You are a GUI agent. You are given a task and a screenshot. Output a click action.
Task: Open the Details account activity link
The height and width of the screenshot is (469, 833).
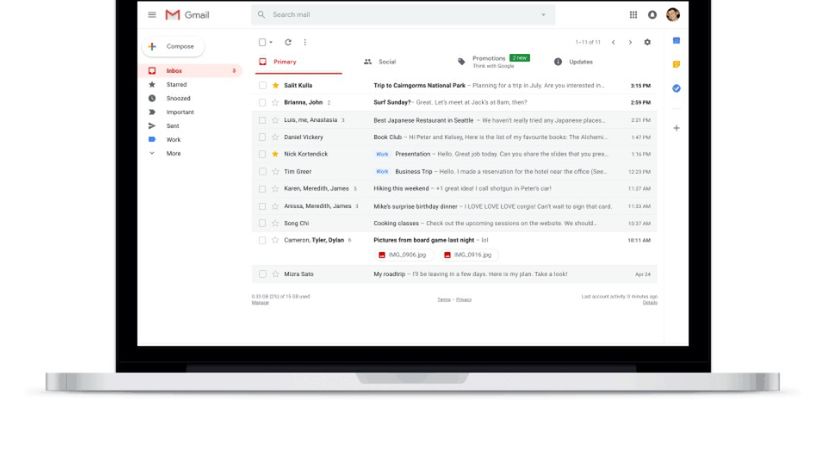[x=650, y=303]
